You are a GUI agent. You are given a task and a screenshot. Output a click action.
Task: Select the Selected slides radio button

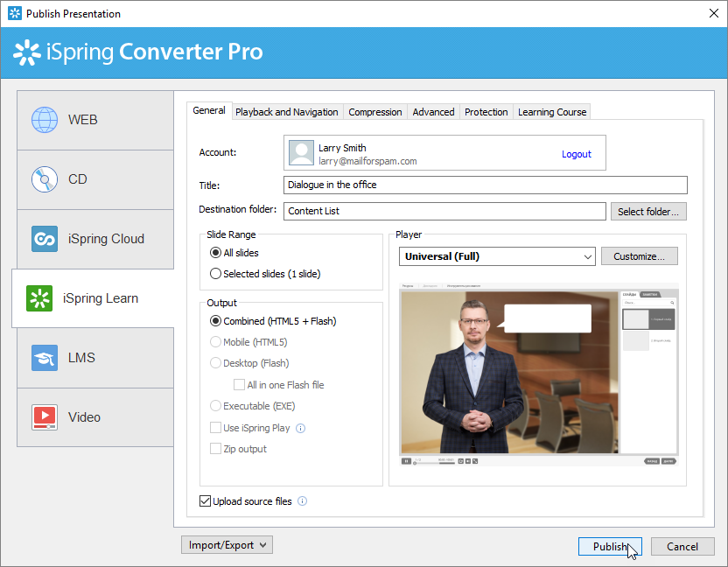pyautogui.click(x=214, y=273)
